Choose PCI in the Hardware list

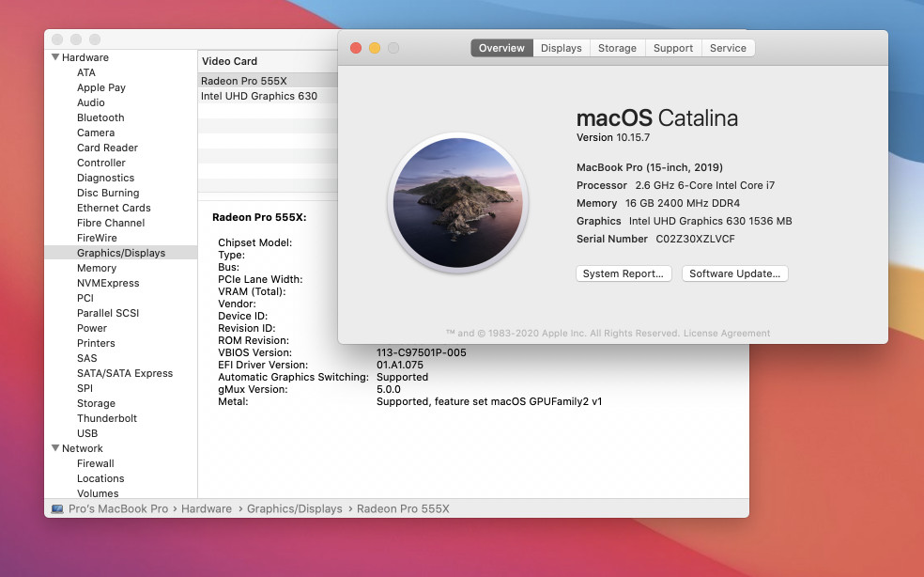85,298
